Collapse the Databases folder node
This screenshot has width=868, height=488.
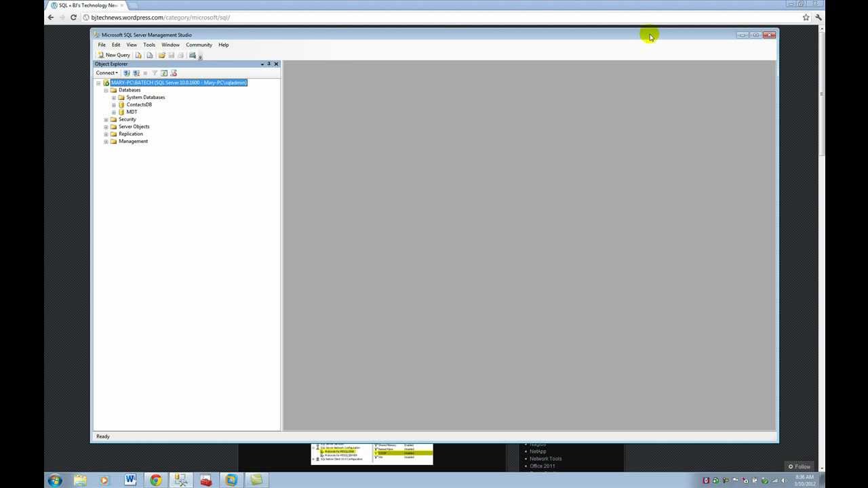pyautogui.click(x=106, y=90)
